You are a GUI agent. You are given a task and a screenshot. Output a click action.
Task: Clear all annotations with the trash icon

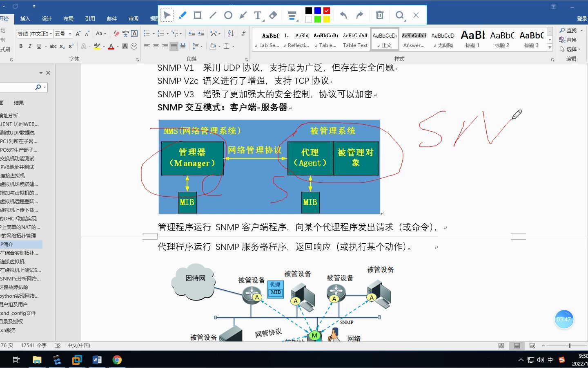pyautogui.click(x=379, y=15)
